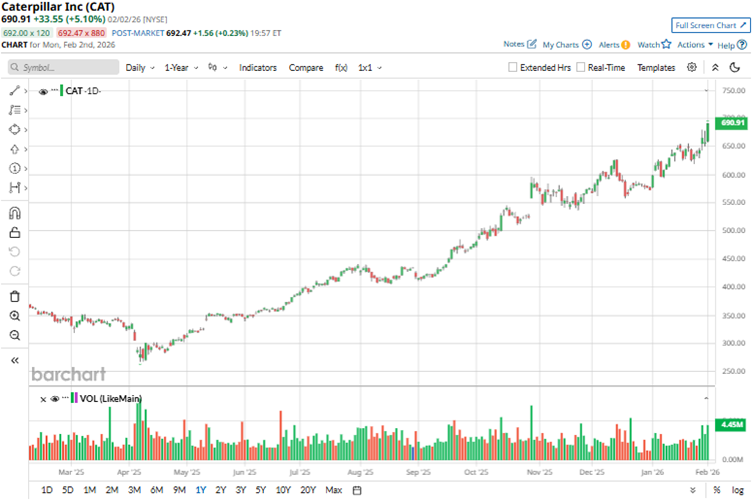This screenshot has height=500, width=752.
Task: Open the Daily frequency dropdown
Action: pyautogui.click(x=140, y=68)
